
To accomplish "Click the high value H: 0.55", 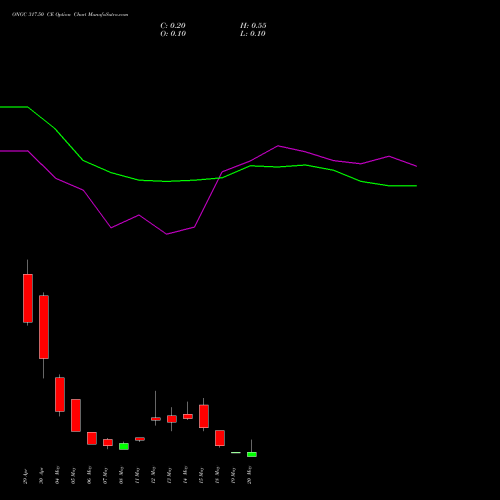I will coord(253,26).
